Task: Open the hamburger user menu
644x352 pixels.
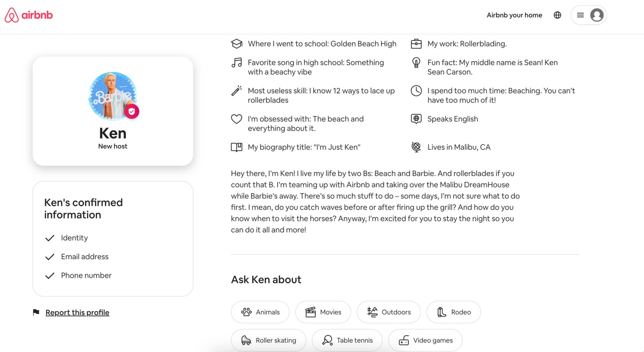Action: click(580, 15)
